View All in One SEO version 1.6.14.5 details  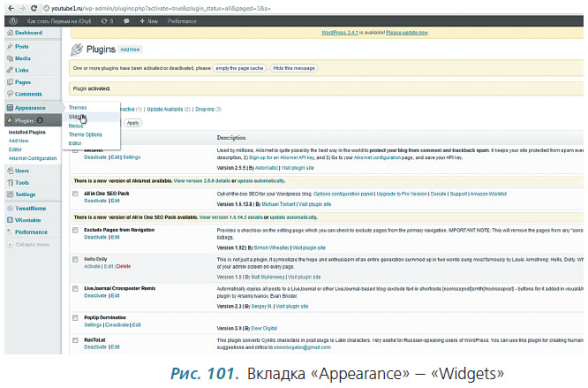231,217
